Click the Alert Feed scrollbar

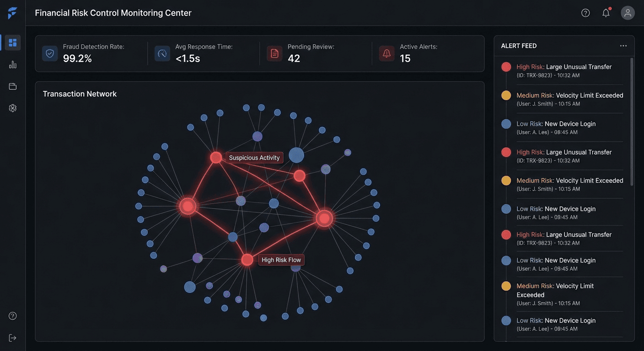click(x=632, y=121)
